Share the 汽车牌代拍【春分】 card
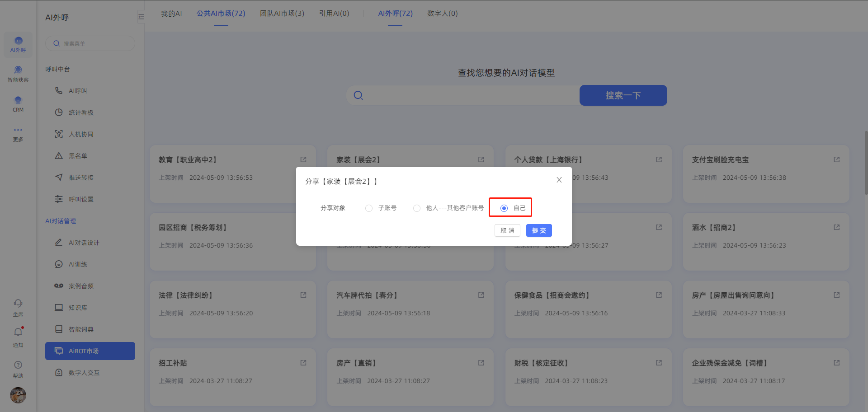868x412 pixels. (x=481, y=295)
